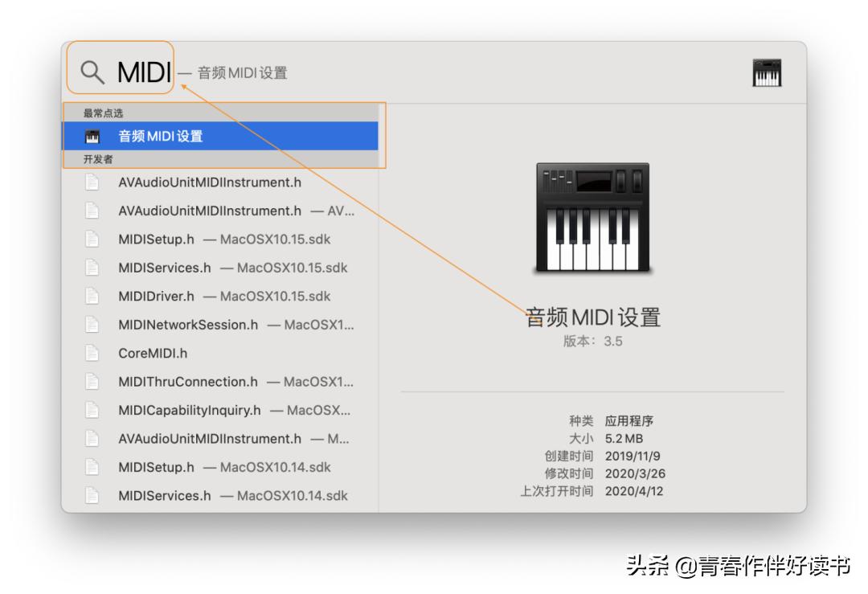Click into the MIDI search field

pos(144,72)
